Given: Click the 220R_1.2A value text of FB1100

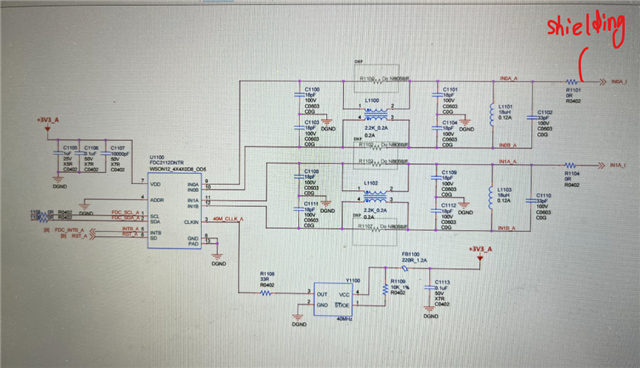Looking at the screenshot, I should pyautogui.click(x=414, y=260).
